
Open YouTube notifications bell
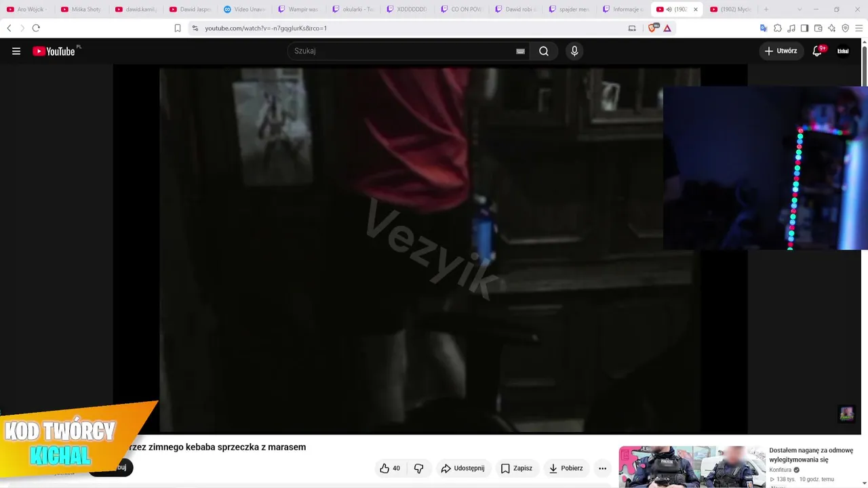tap(817, 51)
